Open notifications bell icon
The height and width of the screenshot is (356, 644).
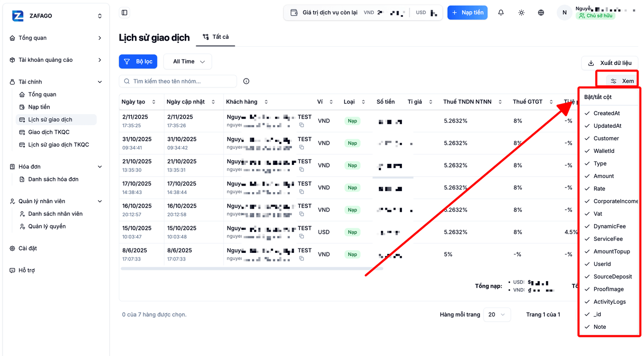(501, 13)
